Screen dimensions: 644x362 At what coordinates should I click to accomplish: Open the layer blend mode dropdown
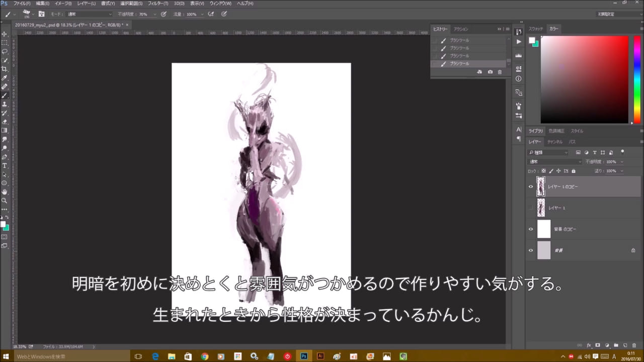[554, 162]
